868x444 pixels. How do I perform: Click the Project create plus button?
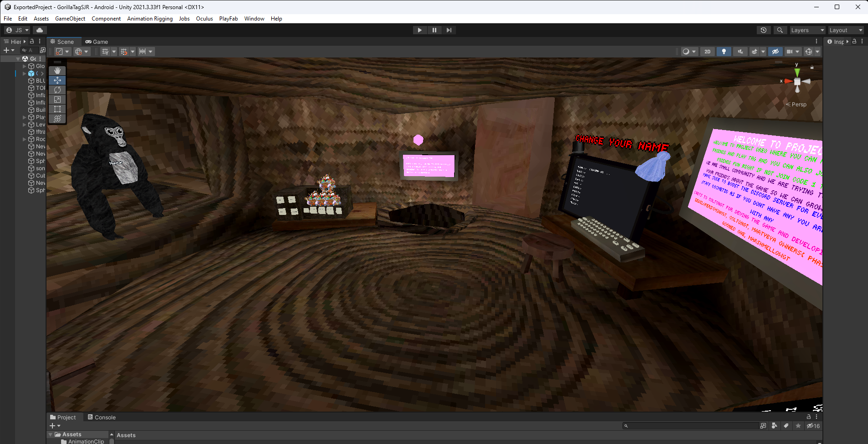click(55, 426)
